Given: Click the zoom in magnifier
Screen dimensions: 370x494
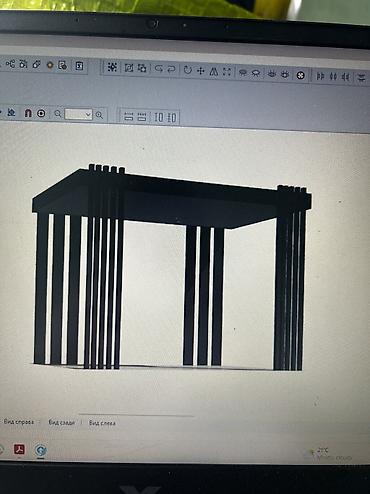Looking at the screenshot, I should 99,115.
